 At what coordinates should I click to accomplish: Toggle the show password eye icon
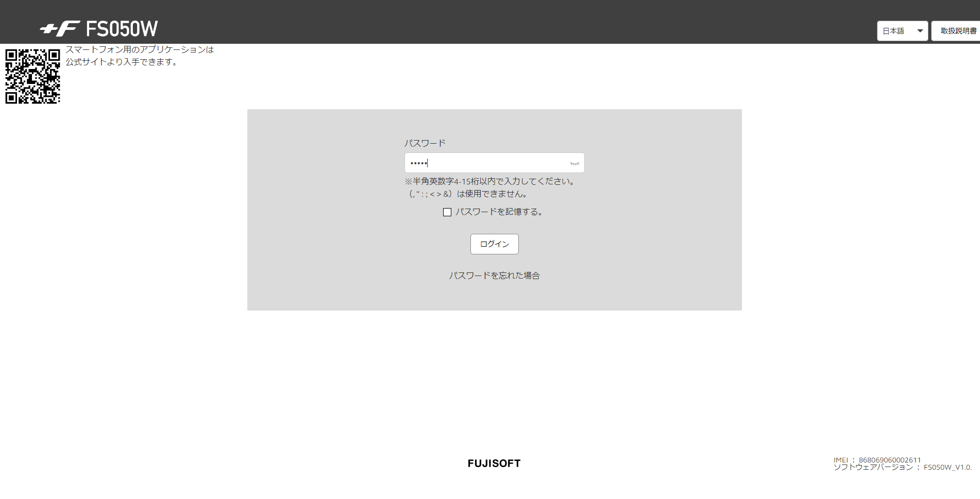(575, 163)
